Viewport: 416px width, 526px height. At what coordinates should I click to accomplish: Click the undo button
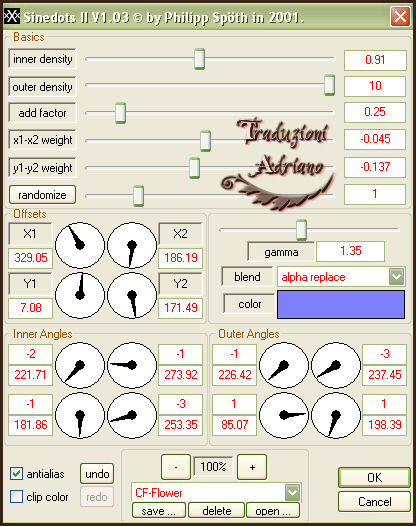[97, 474]
